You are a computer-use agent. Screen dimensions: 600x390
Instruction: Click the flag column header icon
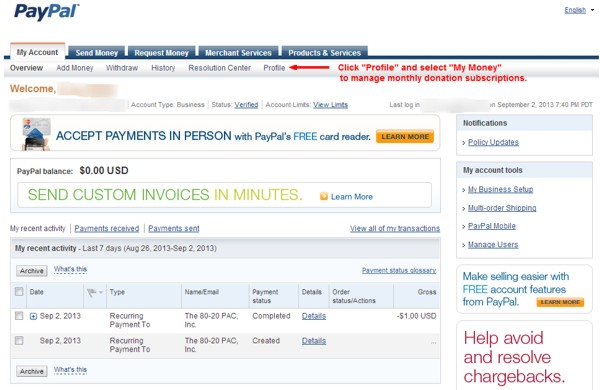point(91,293)
